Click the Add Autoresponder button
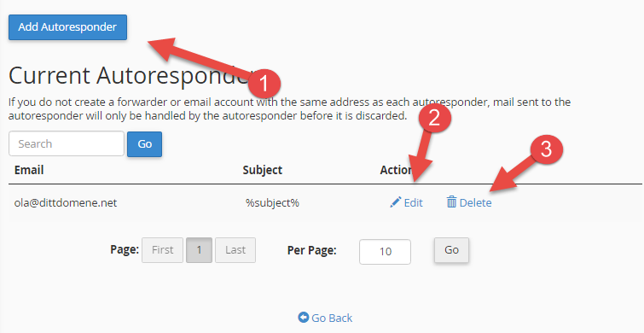Screen dimensions: 644x333 pyautogui.click(x=67, y=27)
